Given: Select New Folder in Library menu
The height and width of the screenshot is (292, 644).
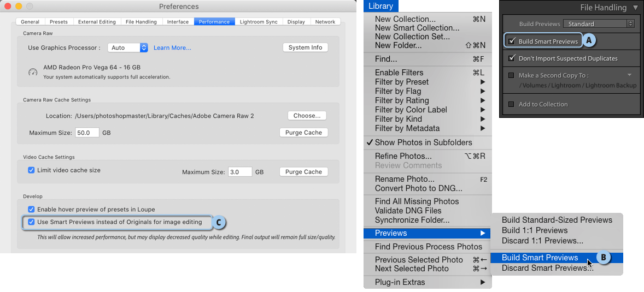Looking at the screenshot, I should tap(428, 45).
